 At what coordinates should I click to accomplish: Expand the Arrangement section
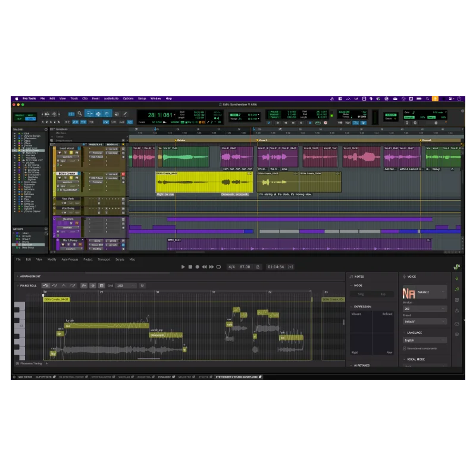tap(18, 277)
